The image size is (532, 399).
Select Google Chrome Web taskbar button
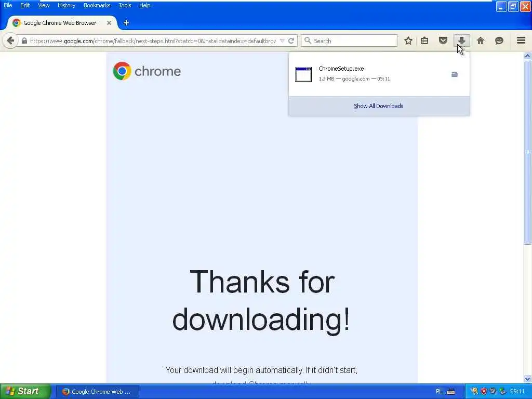tap(97, 392)
